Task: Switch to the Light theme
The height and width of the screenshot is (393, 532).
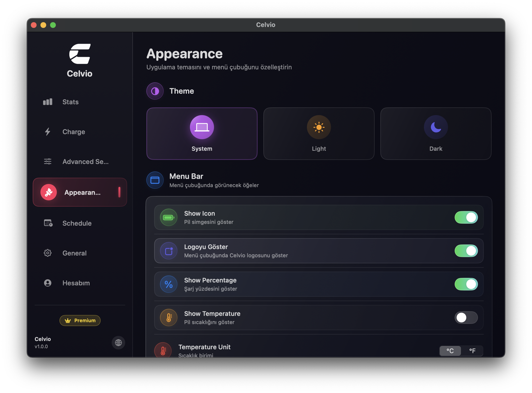Action: coord(319,133)
